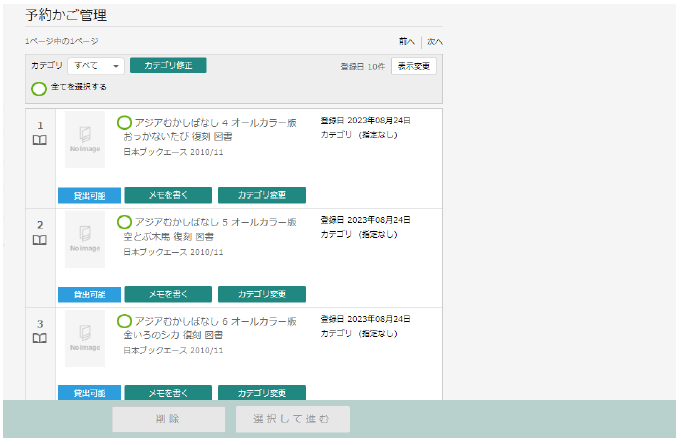
Task: Click the 1ページ中の1ページ text
Action: coord(62,41)
